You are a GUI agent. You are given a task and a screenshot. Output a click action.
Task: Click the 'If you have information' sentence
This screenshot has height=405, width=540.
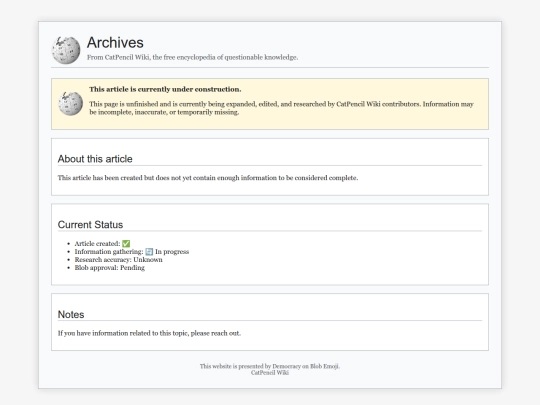(x=149, y=333)
